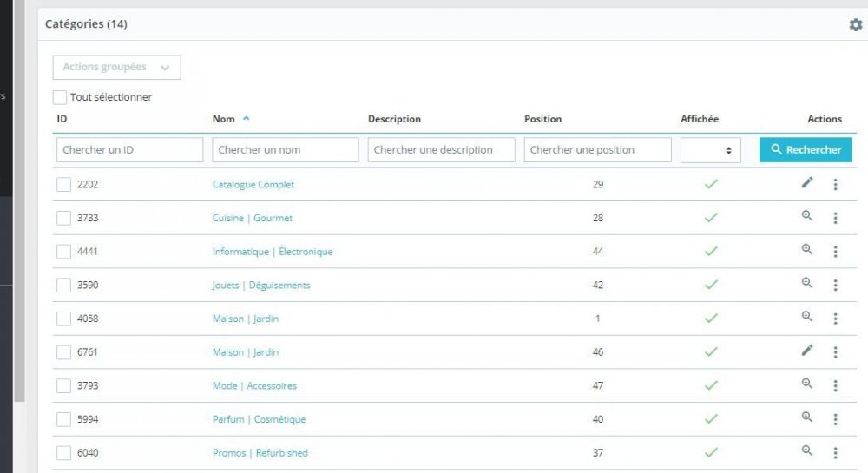Open the Catalogue Complet category link
The image size is (868, 473).
coord(253,185)
